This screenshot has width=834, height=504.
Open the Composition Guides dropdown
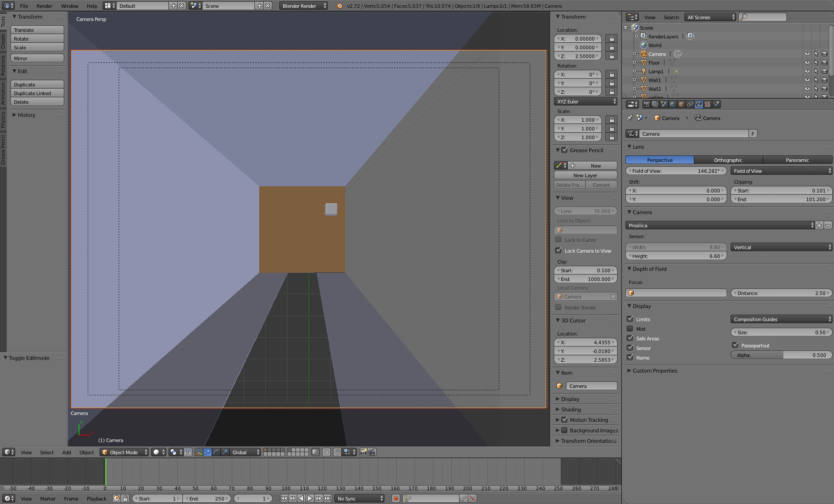click(781, 319)
